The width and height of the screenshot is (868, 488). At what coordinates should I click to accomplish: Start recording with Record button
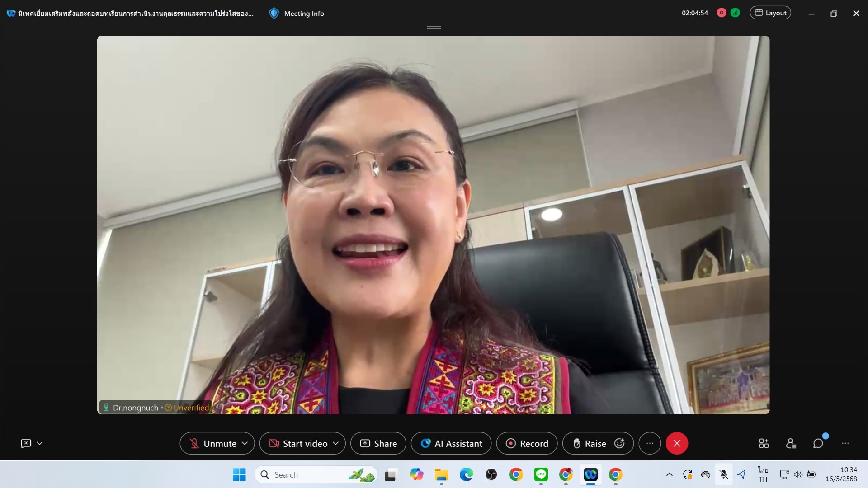tap(527, 443)
